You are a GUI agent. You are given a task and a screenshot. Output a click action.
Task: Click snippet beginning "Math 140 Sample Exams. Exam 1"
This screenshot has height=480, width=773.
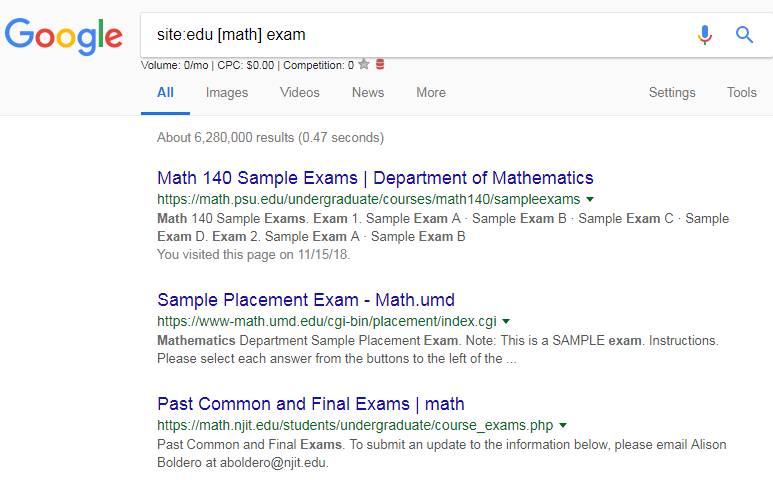click(x=443, y=227)
